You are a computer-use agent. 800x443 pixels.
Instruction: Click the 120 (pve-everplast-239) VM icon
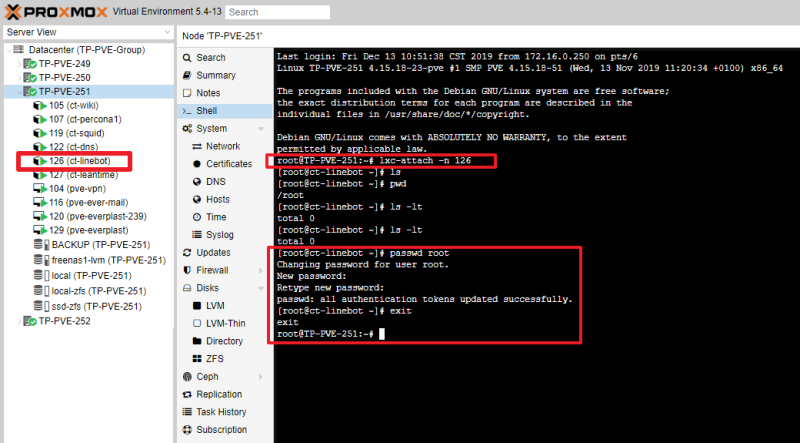point(40,216)
